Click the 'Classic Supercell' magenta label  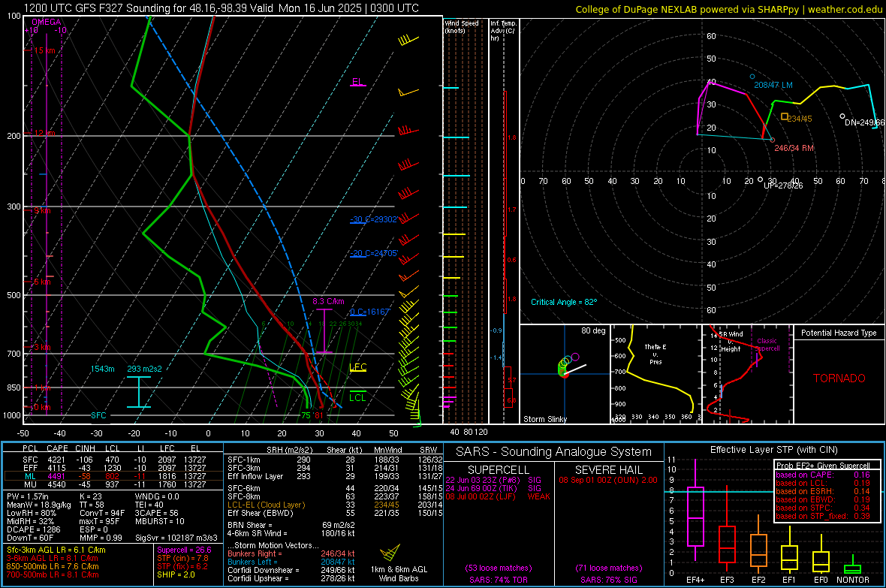pos(767,345)
